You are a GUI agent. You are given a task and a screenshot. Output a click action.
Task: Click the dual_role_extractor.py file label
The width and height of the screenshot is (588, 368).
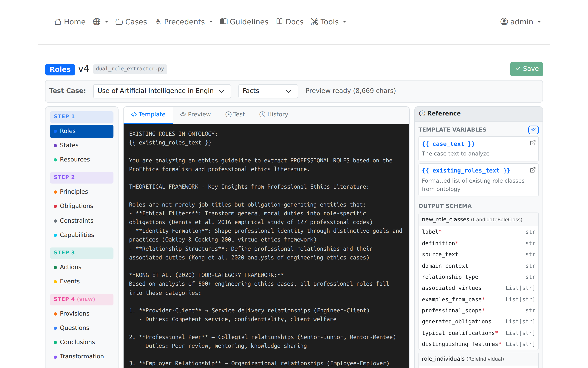tap(130, 69)
